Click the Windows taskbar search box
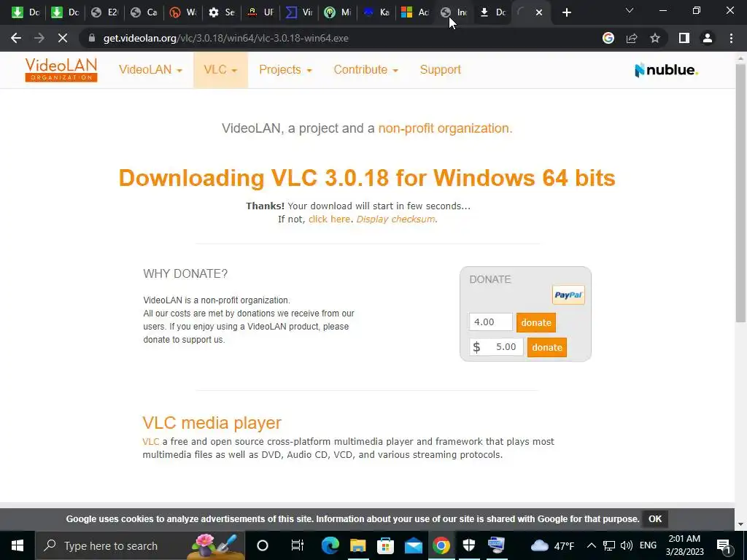This screenshot has width=747, height=560. tap(140, 545)
